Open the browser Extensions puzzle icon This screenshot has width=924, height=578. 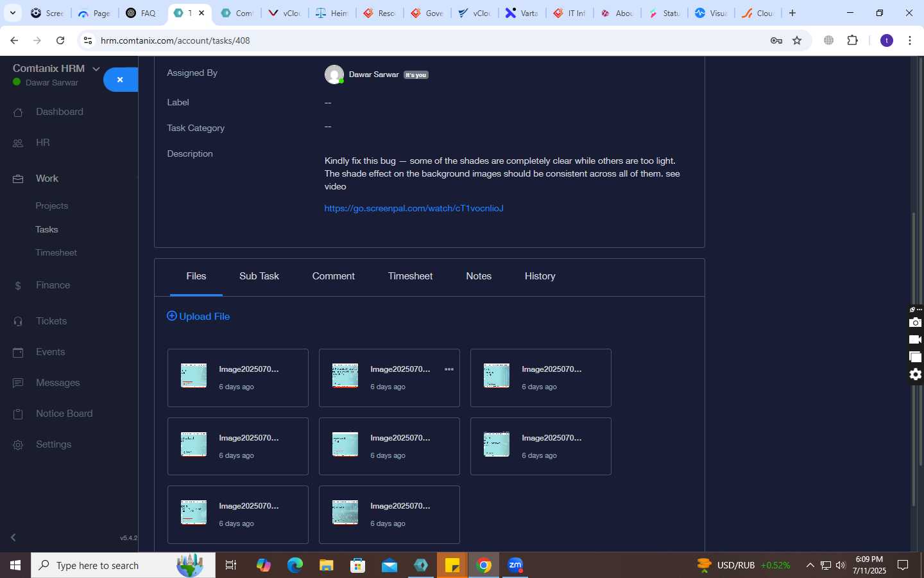[x=852, y=40]
